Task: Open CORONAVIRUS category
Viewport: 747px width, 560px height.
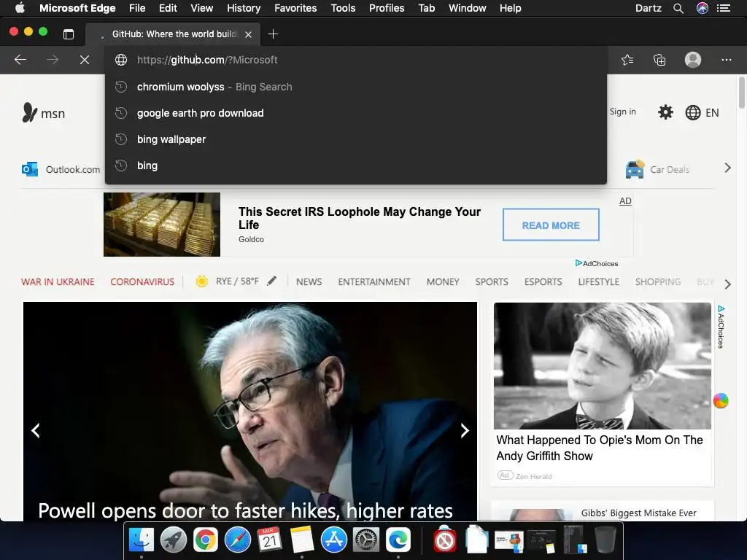Action: [142, 282]
